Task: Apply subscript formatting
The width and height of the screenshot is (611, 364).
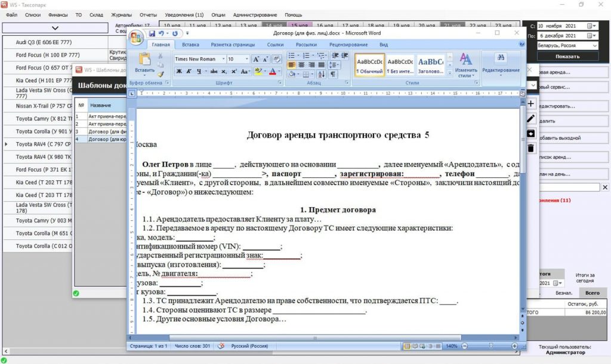Action: [x=224, y=72]
